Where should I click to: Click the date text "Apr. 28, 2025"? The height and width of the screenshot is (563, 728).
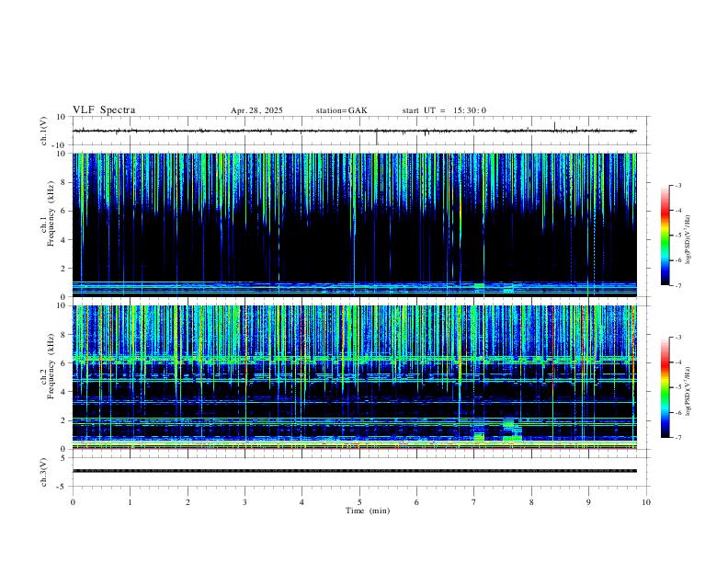[256, 110]
